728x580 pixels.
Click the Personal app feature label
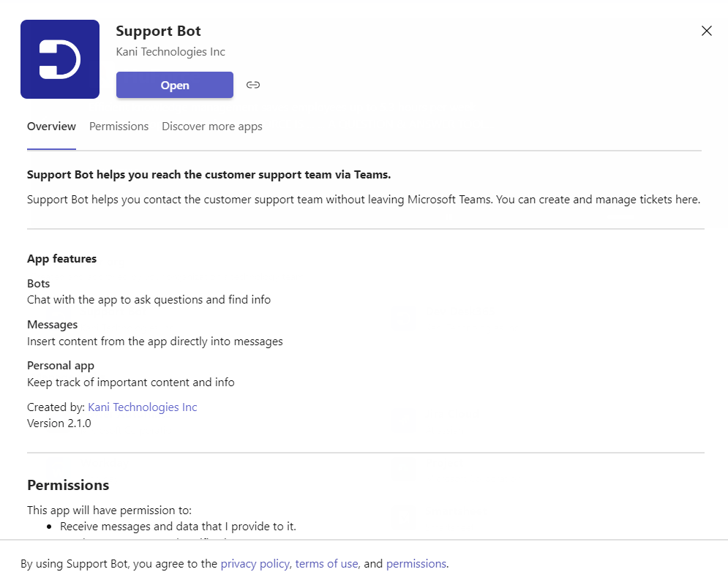click(x=61, y=366)
